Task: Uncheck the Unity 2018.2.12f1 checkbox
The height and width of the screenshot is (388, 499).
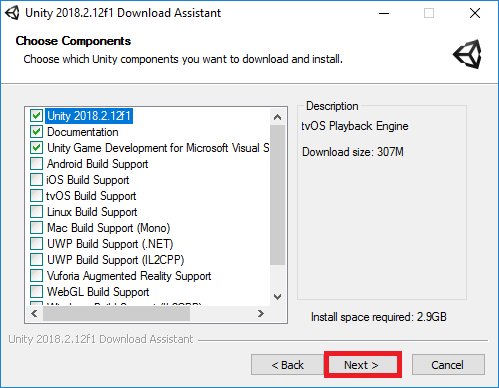Action: click(x=36, y=116)
